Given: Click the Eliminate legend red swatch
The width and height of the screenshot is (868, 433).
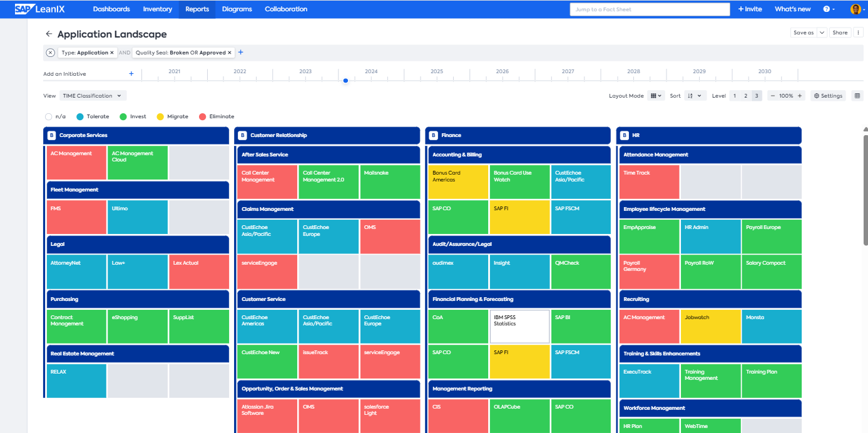Looking at the screenshot, I should click(x=202, y=116).
